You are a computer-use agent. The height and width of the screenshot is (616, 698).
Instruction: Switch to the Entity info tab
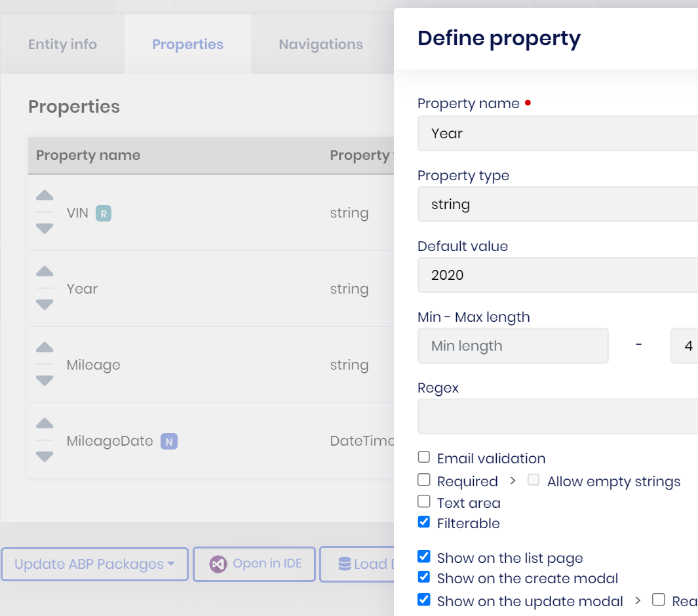(62, 45)
